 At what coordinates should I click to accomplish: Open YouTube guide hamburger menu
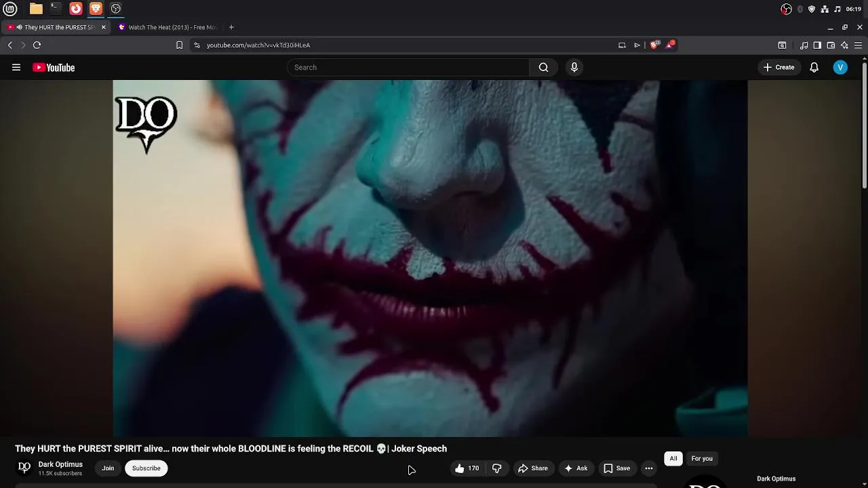pos(16,67)
